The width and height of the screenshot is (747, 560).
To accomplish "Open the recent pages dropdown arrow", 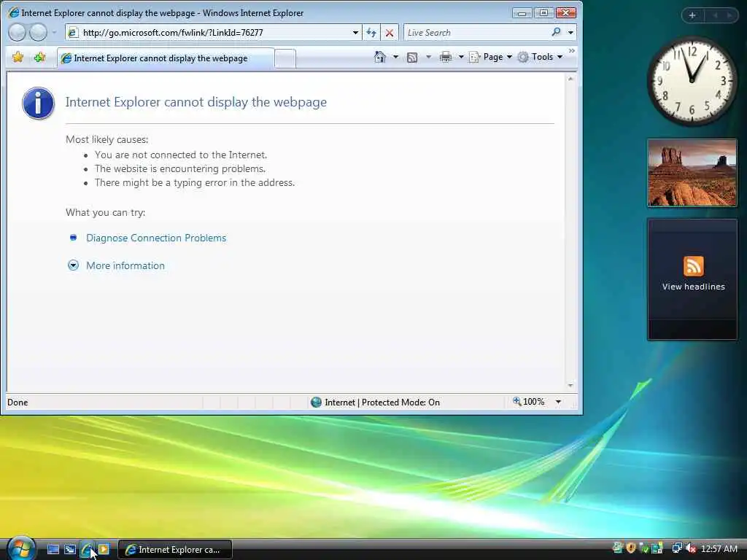I will (x=54, y=32).
